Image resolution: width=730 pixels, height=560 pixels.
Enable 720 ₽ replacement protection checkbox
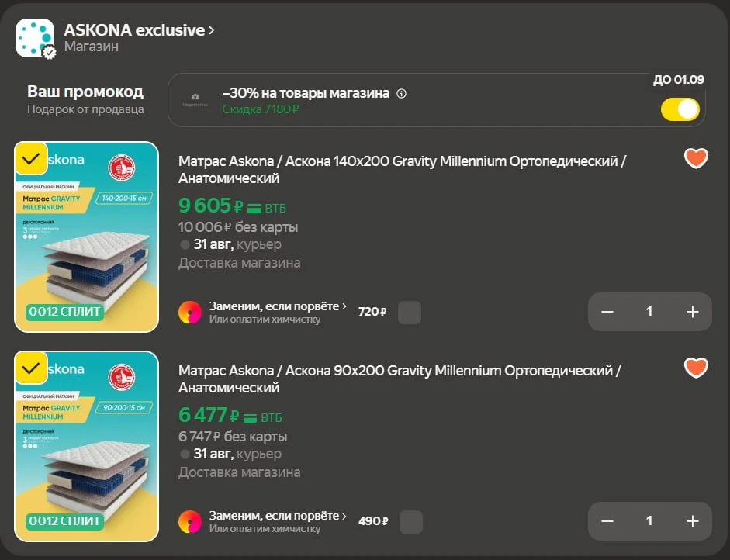410,313
